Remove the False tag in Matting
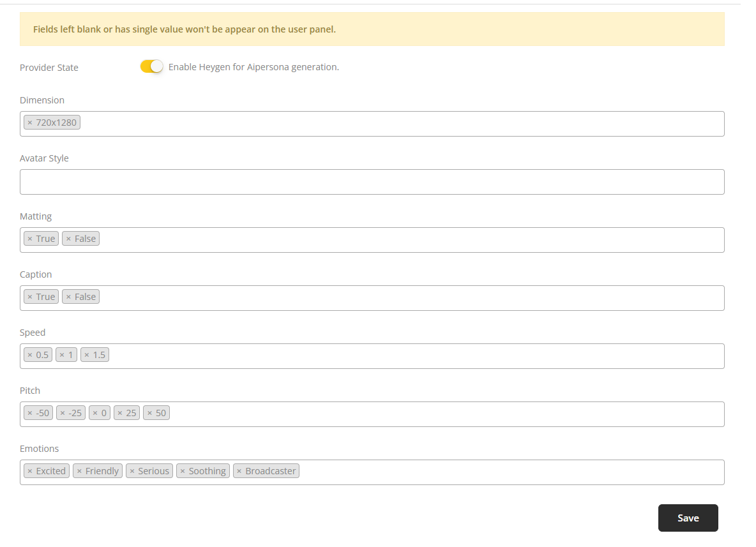Viewport: 756px width, 547px height. [x=68, y=239]
